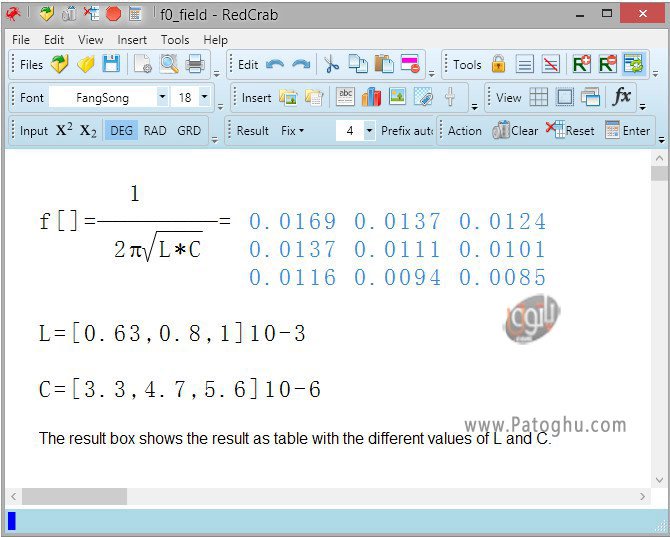Click the Enter action button
Image resolution: width=670 pixels, height=537 pixels.
(628, 130)
